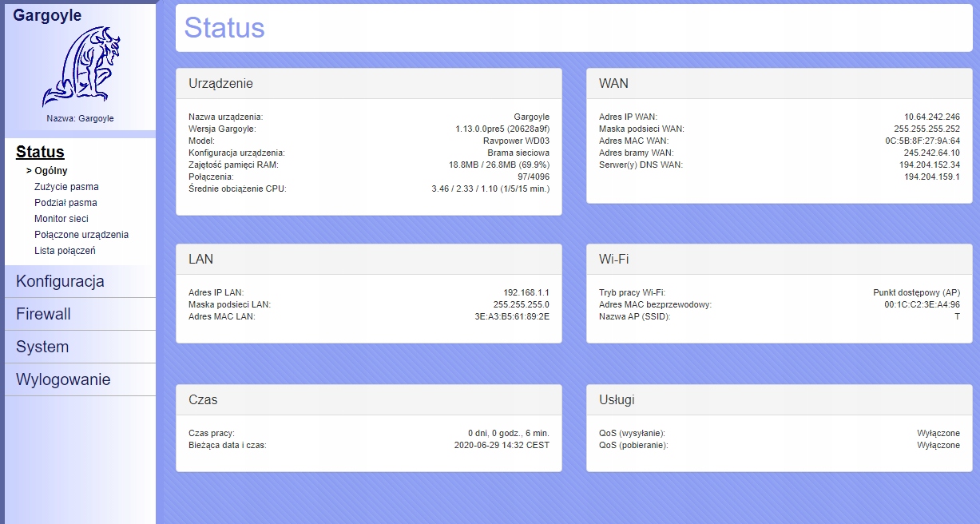Viewport: 980px width, 524px height.
Task: Click Wylogowanie to log out
Action: tap(63, 379)
